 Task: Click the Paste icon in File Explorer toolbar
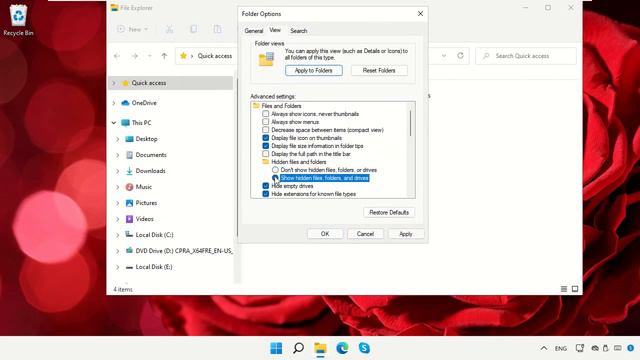pyautogui.click(x=217, y=29)
